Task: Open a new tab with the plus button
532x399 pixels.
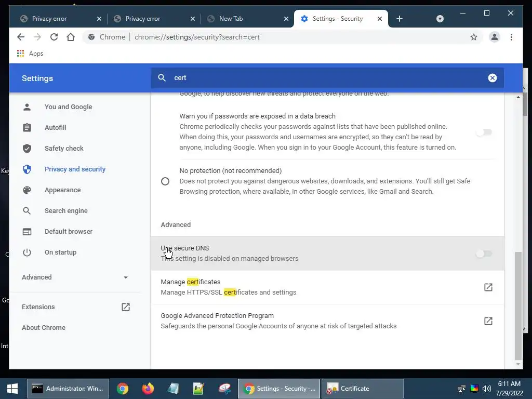Action: (x=400, y=19)
